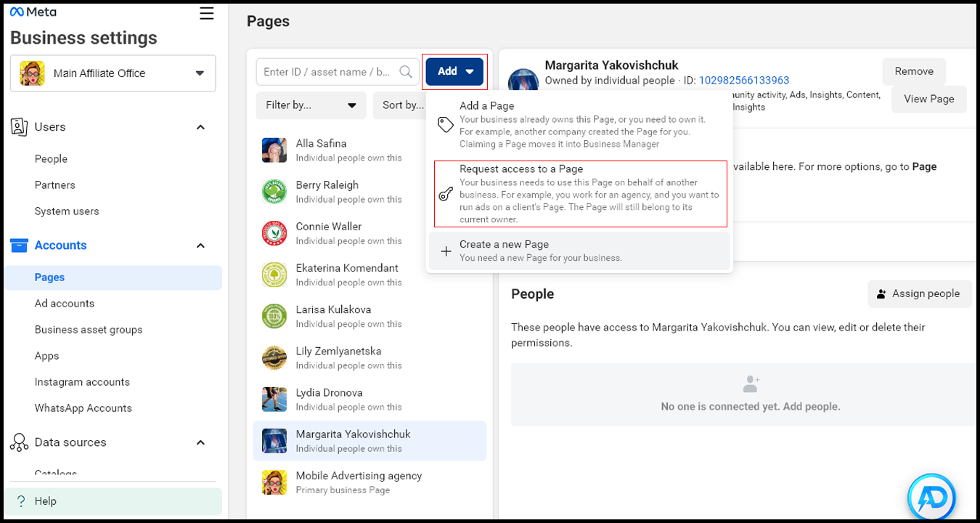Collapse the Data sources section chevron
The image size is (980, 523).
(x=201, y=442)
